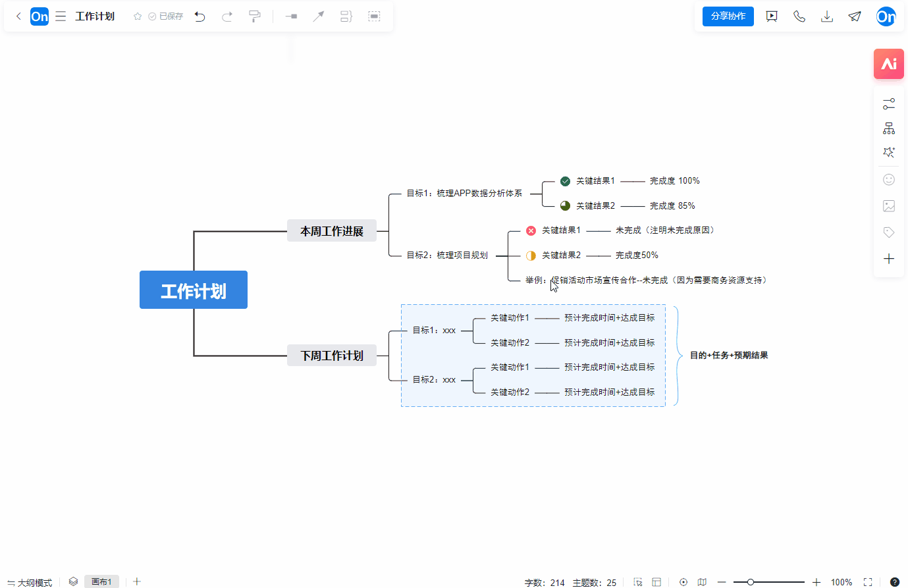908x588 pixels.
Task: Select the 完成度 100% topic
Action: pyautogui.click(x=675, y=181)
